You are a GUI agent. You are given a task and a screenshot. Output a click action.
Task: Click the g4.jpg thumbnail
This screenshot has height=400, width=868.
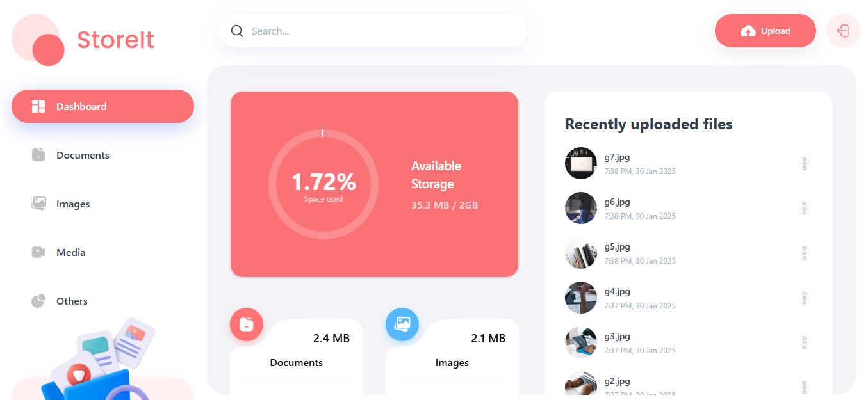click(x=581, y=298)
